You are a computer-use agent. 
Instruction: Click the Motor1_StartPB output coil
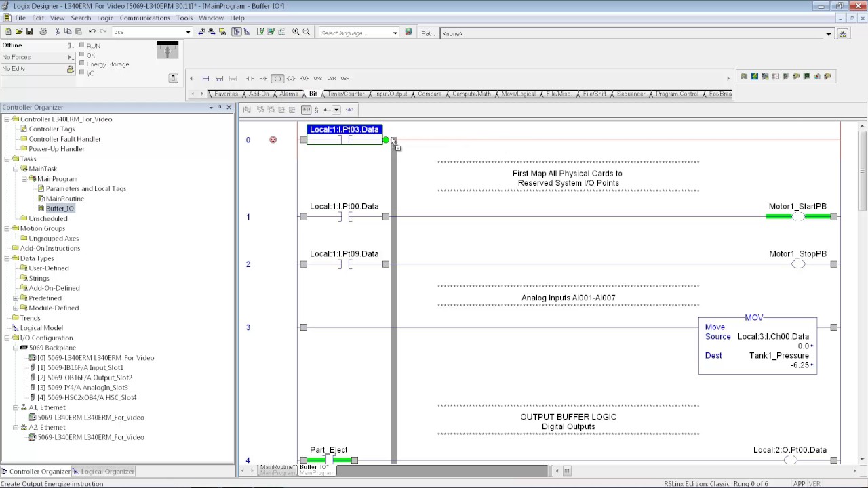(798, 216)
